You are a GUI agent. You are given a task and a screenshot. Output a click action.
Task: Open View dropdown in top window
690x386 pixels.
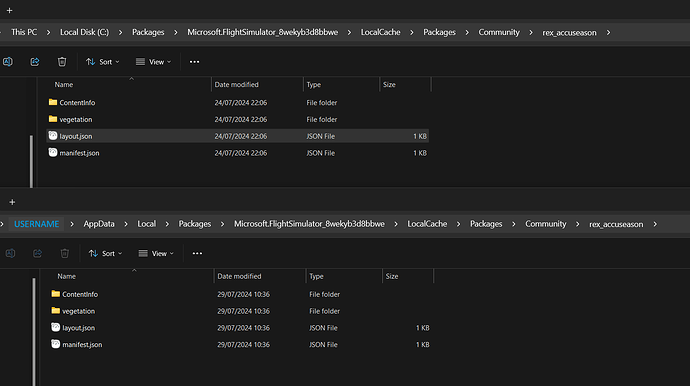tap(153, 62)
